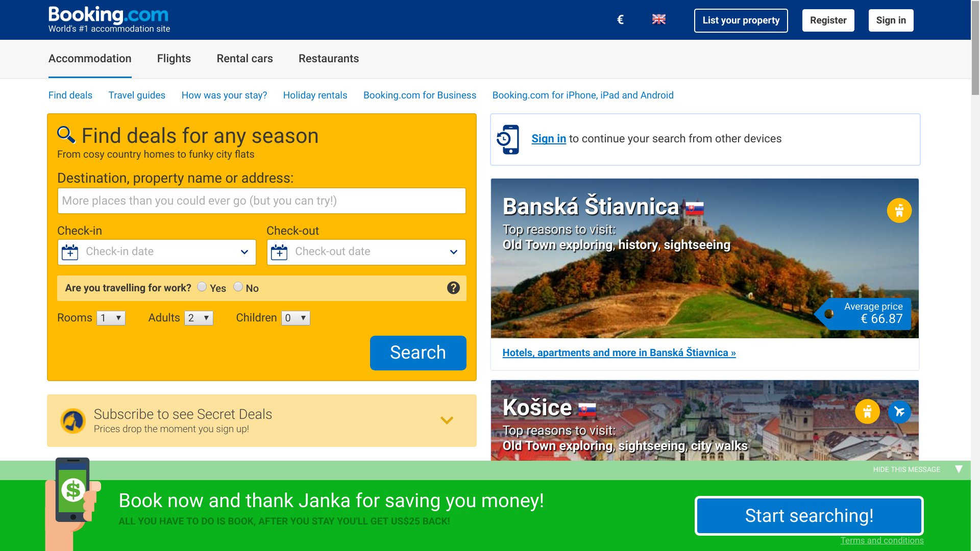Click the Check-out calendar icon

click(x=279, y=252)
